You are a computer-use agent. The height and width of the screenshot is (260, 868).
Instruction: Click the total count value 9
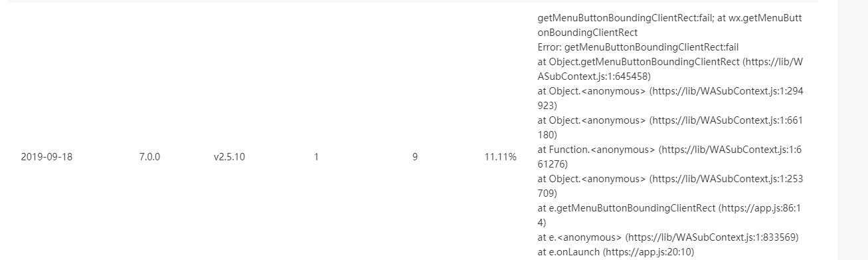(x=414, y=157)
